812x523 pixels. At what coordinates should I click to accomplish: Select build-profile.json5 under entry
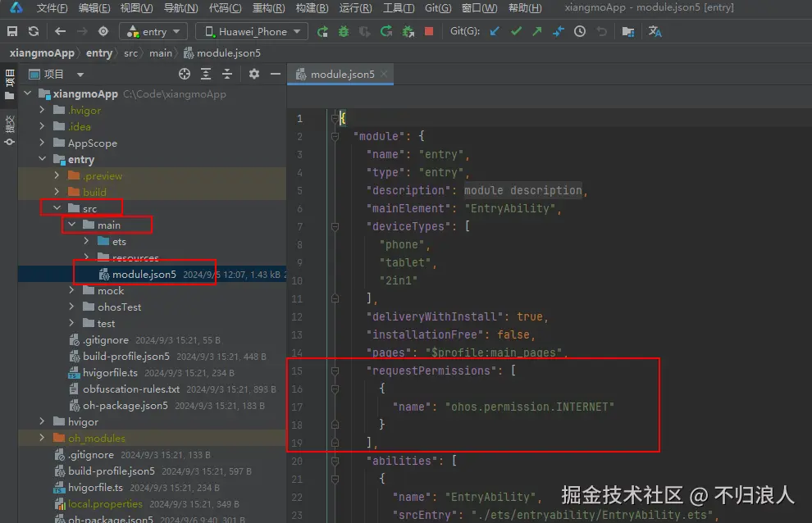coord(125,356)
